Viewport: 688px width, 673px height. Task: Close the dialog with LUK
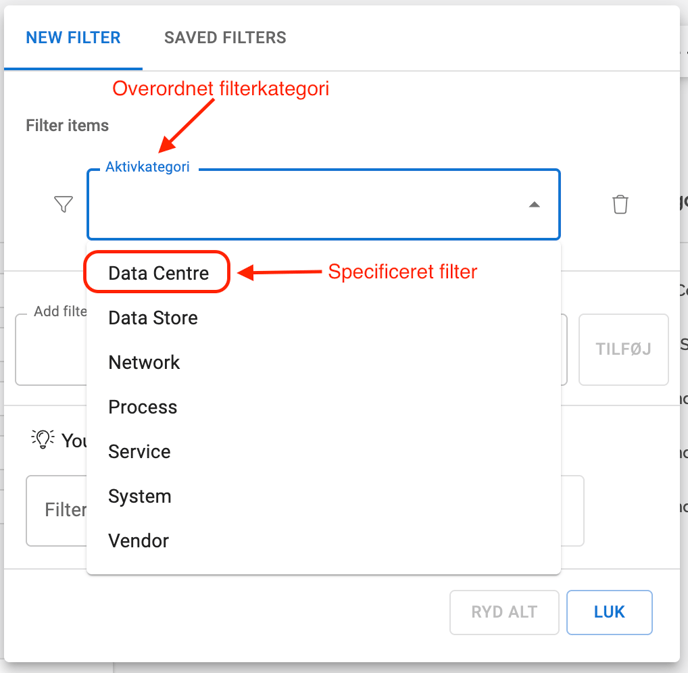coord(609,612)
